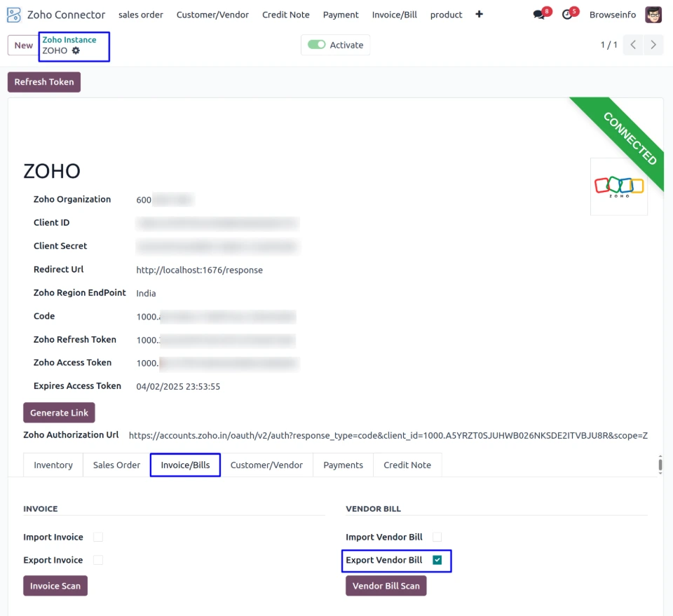Click the VENDOR BILL section heading
This screenshot has height=616, width=673.
(374, 509)
